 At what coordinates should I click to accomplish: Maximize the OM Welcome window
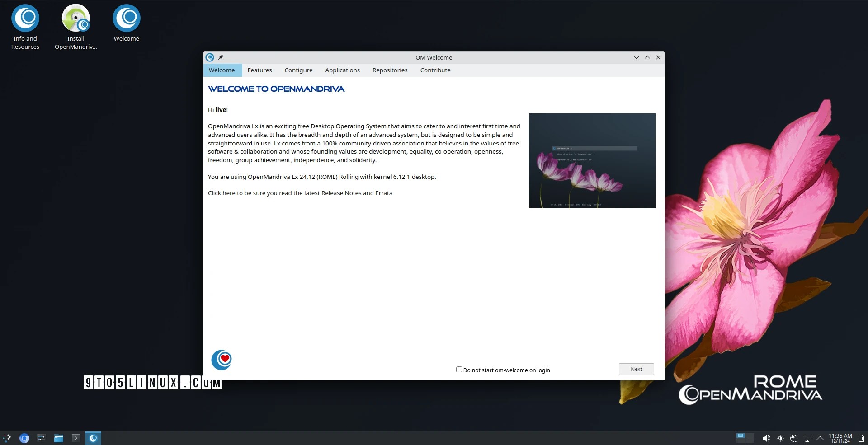(647, 57)
